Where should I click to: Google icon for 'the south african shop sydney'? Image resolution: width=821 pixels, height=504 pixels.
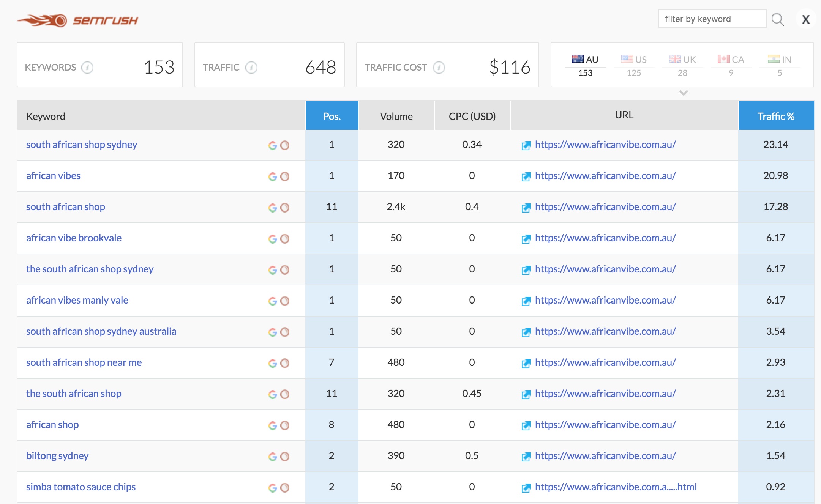273,270
